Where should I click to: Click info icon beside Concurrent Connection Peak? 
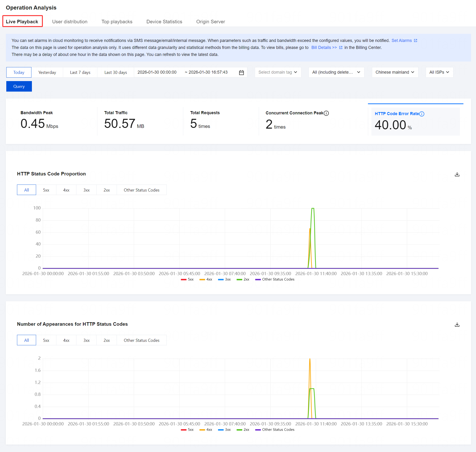[326, 113]
